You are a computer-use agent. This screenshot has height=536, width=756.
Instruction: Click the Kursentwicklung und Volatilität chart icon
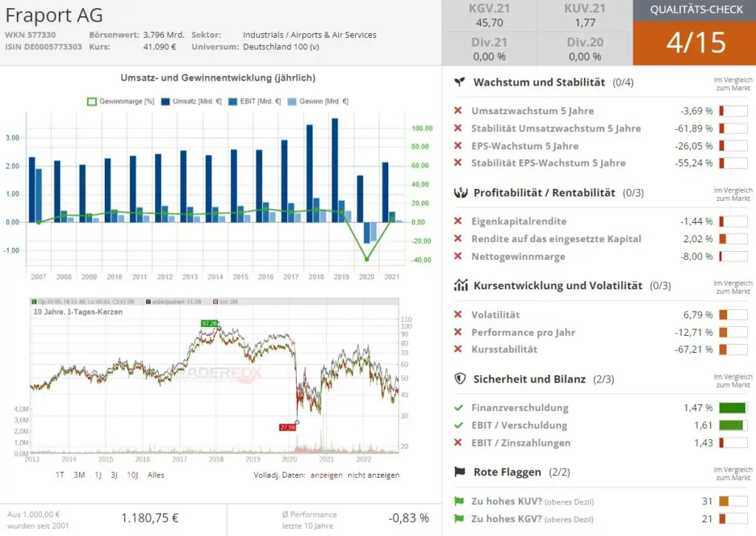[461, 286]
